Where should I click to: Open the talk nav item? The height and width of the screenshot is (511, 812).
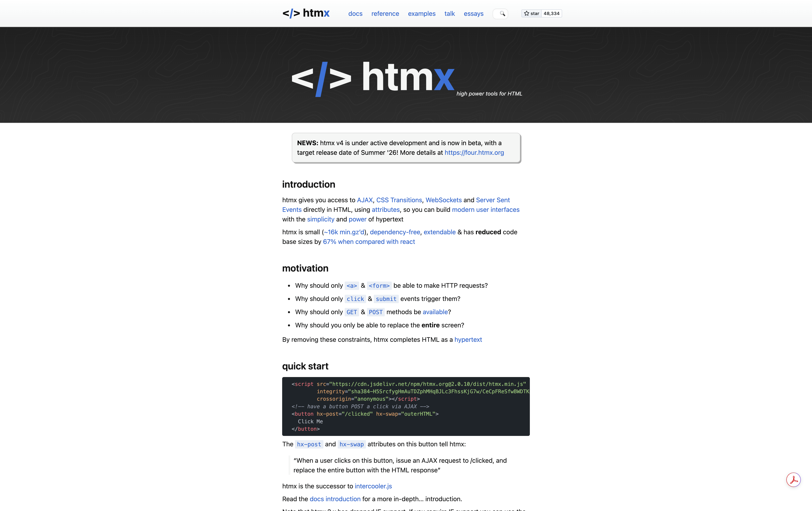pos(449,14)
